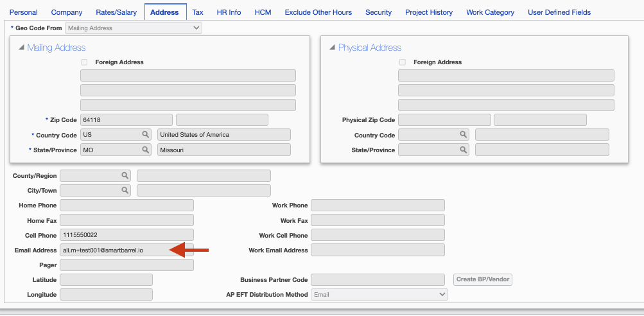The width and height of the screenshot is (644, 316).
Task: Click the Cell Phone input field
Action: tap(126, 235)
